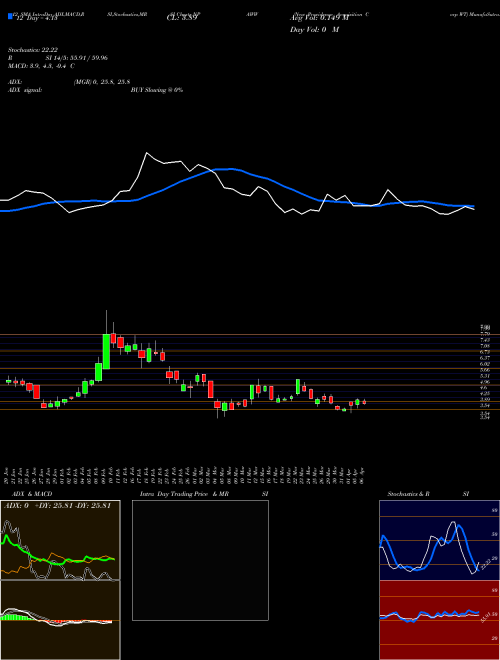Click the 'Stochastics: 22.22' reading
The width and height of the screenshot is (500, 660).
(x=32, y=50)
